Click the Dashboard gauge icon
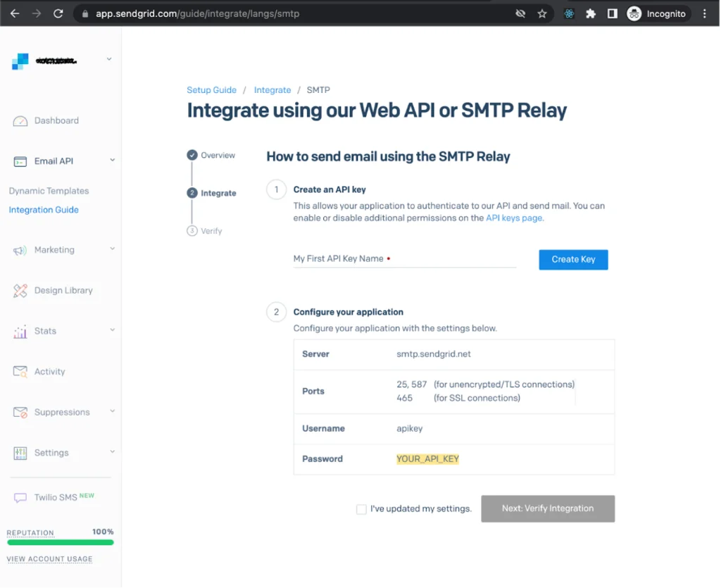This screenshot has width=721, height=588. (20, 121)
